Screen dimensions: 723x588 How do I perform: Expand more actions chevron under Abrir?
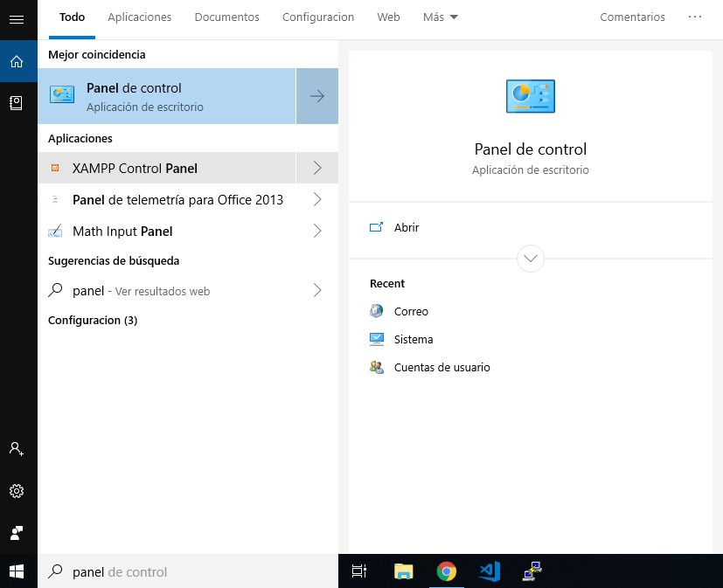pyautogui.click(x=531, y=259)
